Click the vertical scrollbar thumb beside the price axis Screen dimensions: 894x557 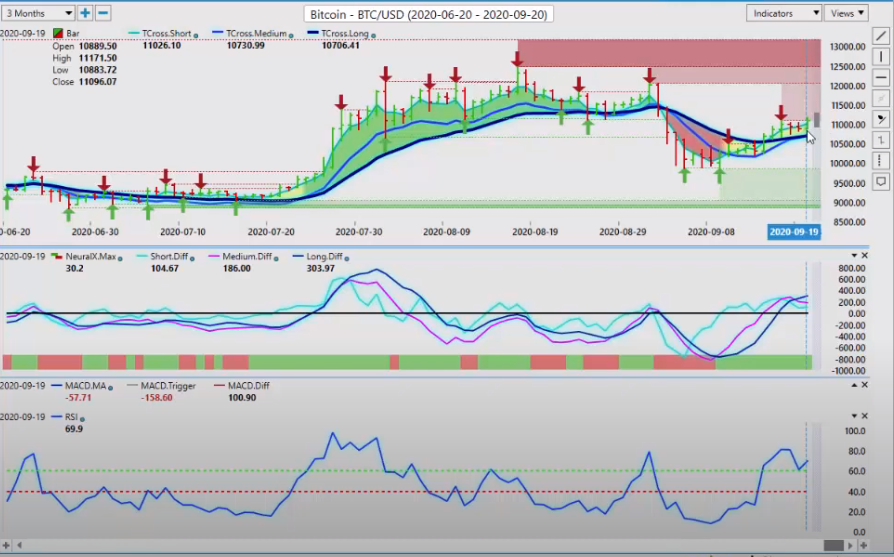click(817, 120)
